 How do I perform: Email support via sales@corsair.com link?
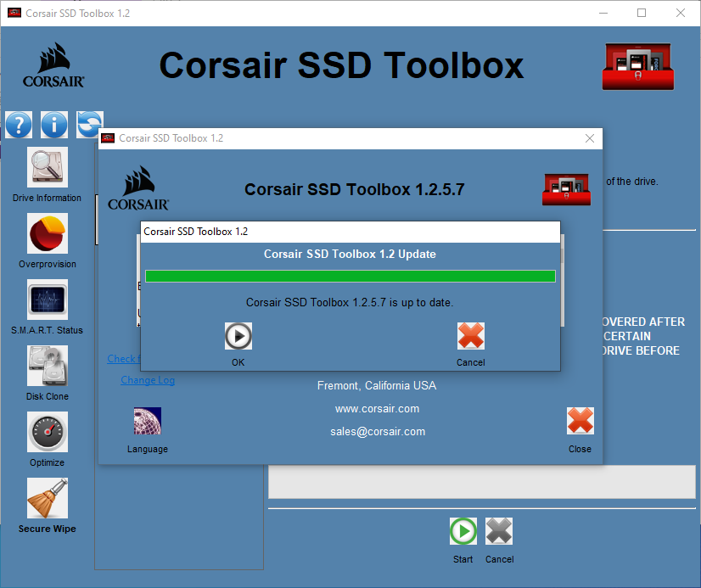(377, 431)
